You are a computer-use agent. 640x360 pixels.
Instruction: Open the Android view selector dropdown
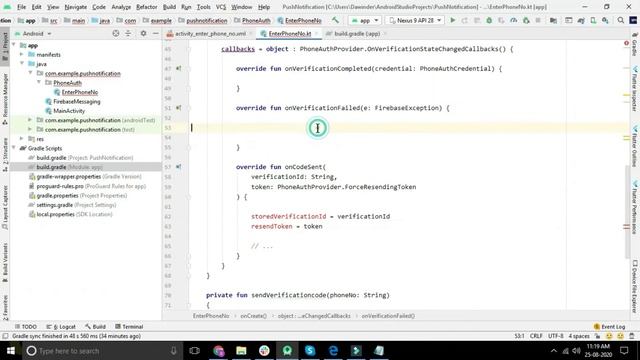33,33
